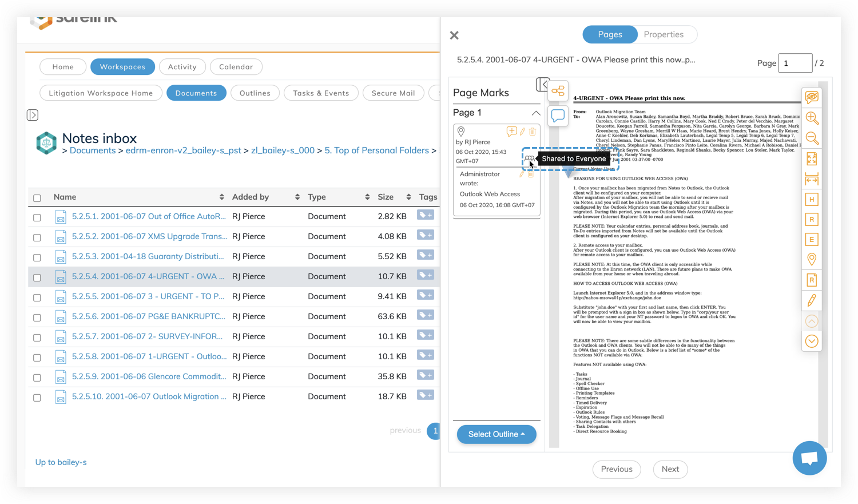Image resolution: width=858 pixels, height=504 pixels.
Task: Click the Page number input field
Action: 795,63
